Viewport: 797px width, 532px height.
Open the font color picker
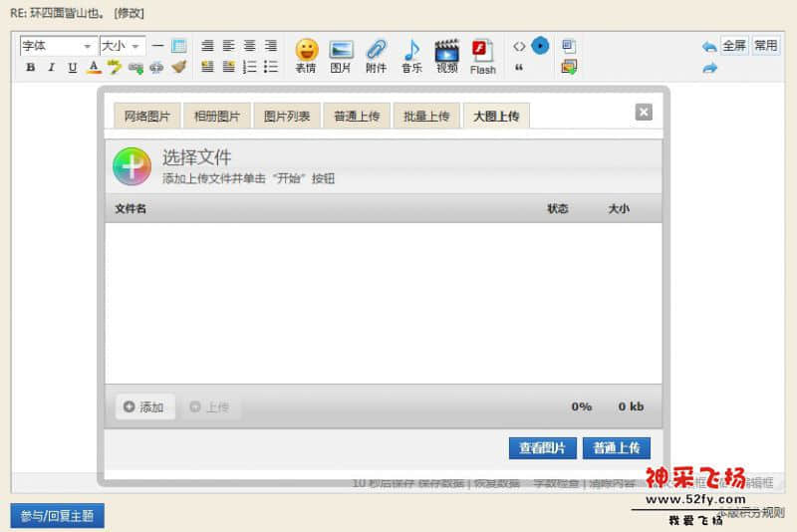coord(94,67)
